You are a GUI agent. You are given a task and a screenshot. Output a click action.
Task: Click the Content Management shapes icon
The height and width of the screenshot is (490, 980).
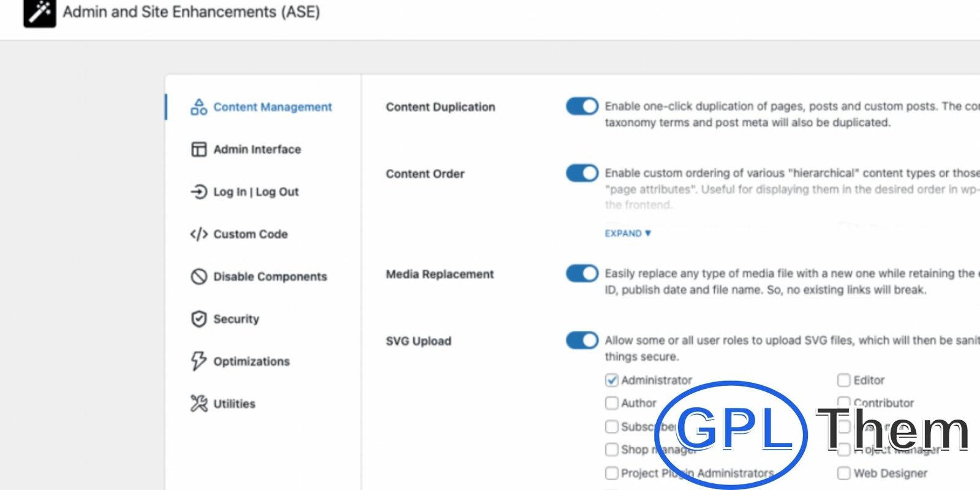[x=198, y=107]
